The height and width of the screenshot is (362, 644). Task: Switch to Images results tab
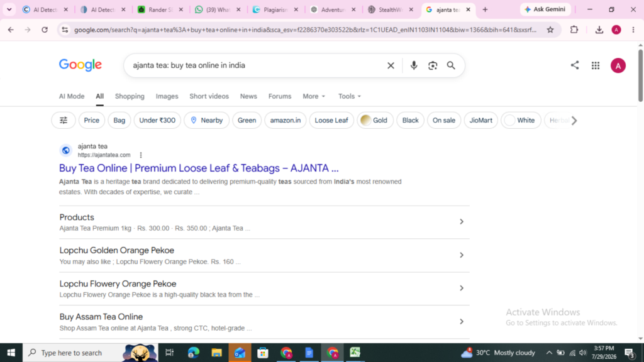coord(167,96)
